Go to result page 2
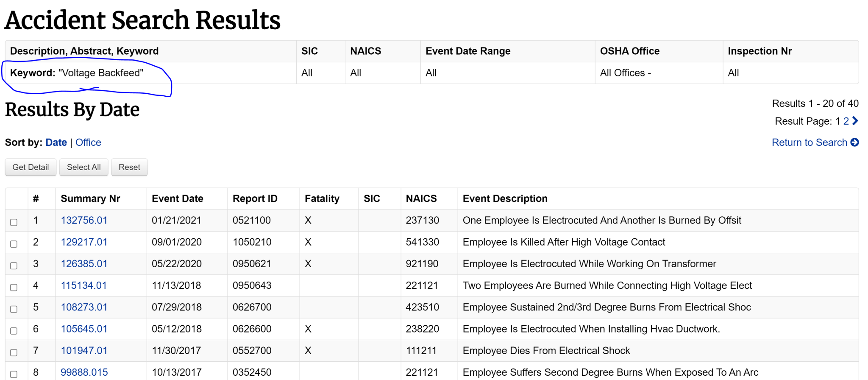 [x=846, y=121]
